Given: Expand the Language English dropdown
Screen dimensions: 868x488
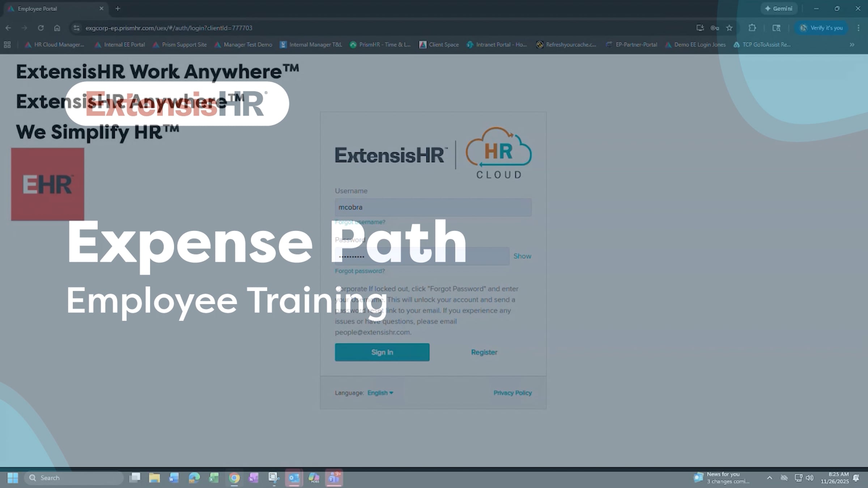Looking at the screenshot, I should tap(380, 393).
